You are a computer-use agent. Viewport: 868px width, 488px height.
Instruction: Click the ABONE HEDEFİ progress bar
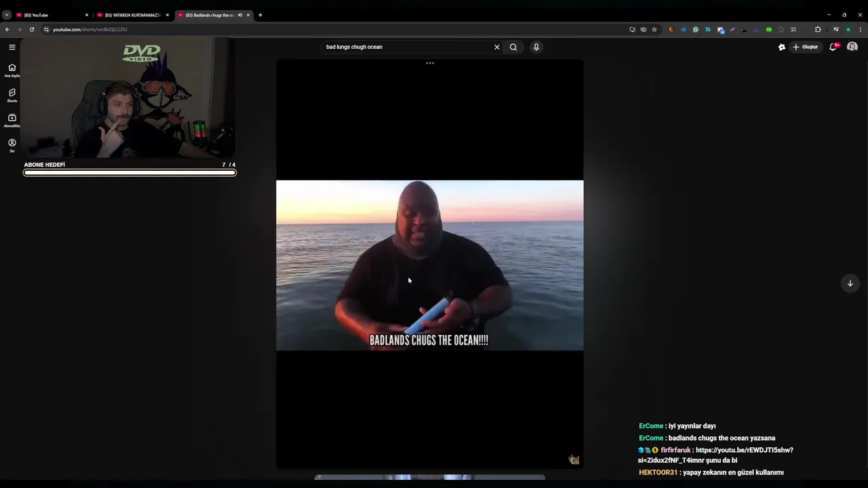coord(130,173)
